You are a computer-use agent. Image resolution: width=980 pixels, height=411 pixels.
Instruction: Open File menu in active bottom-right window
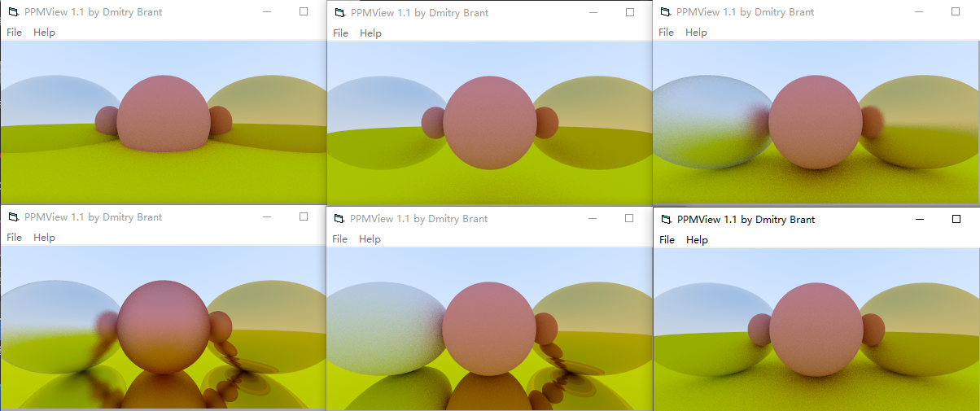coord(667,239)
